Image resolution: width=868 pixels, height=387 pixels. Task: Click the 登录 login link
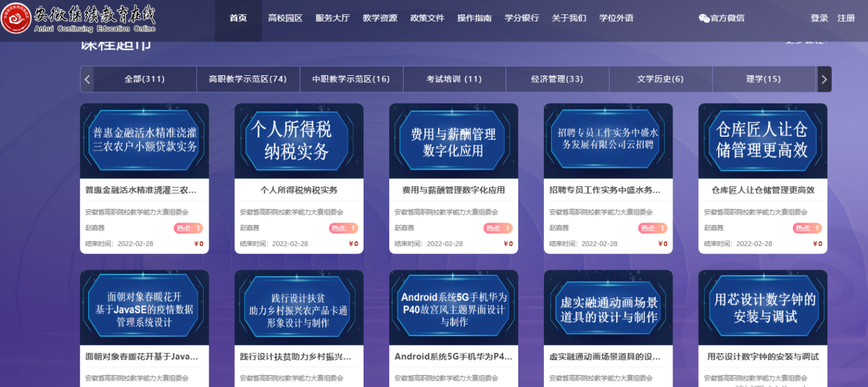(819, 18)
